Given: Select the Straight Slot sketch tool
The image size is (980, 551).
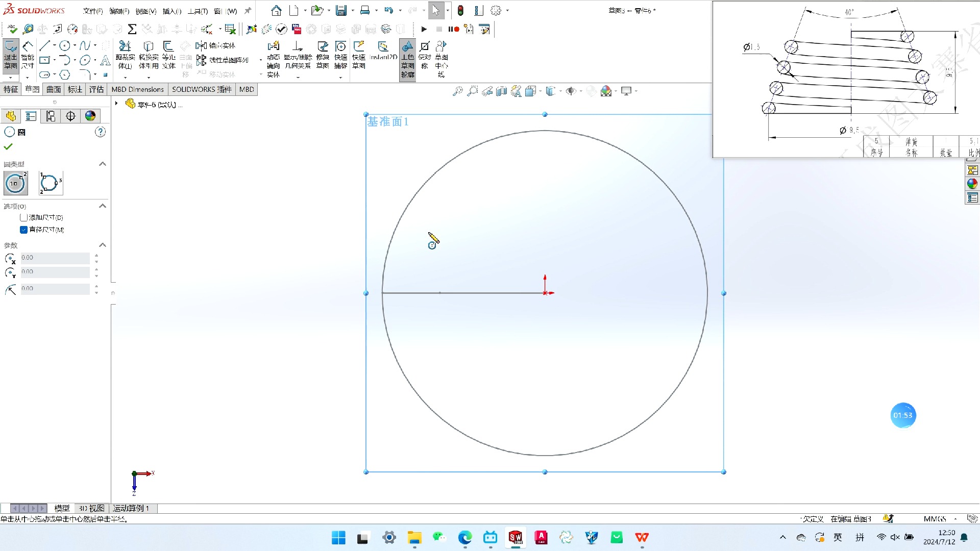Looking at the screenshot, I should click(x=44, y=75).
